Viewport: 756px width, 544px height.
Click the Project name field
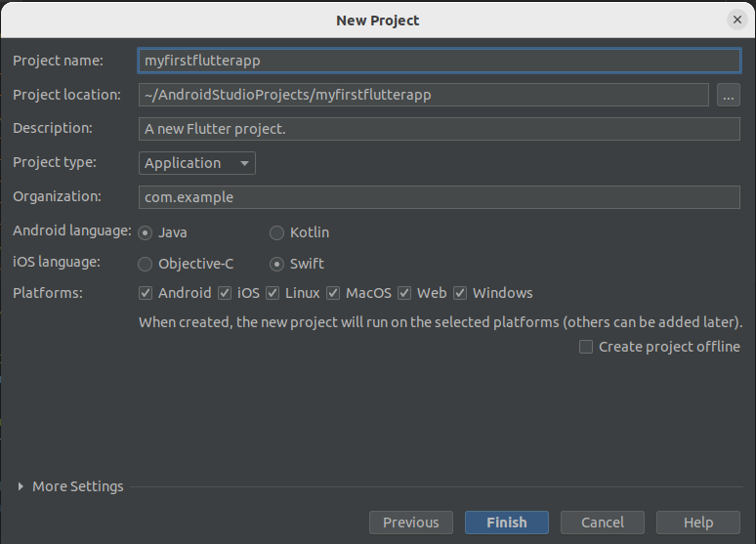pyautogui.click(x=440, y=61)
